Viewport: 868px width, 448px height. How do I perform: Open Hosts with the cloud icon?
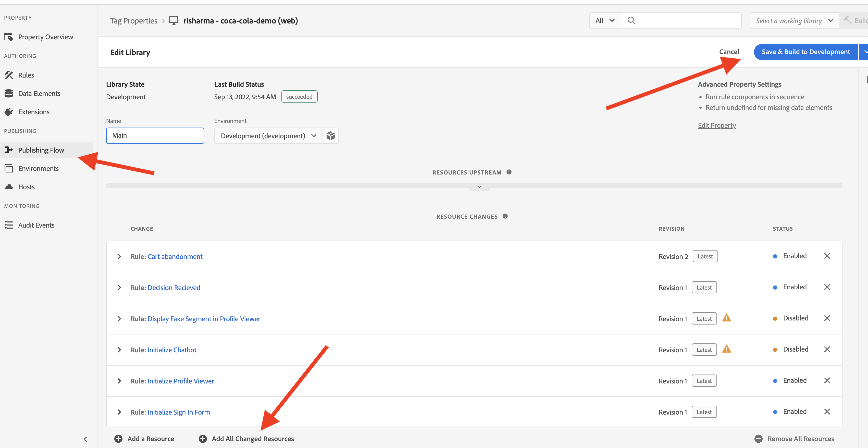9,187
